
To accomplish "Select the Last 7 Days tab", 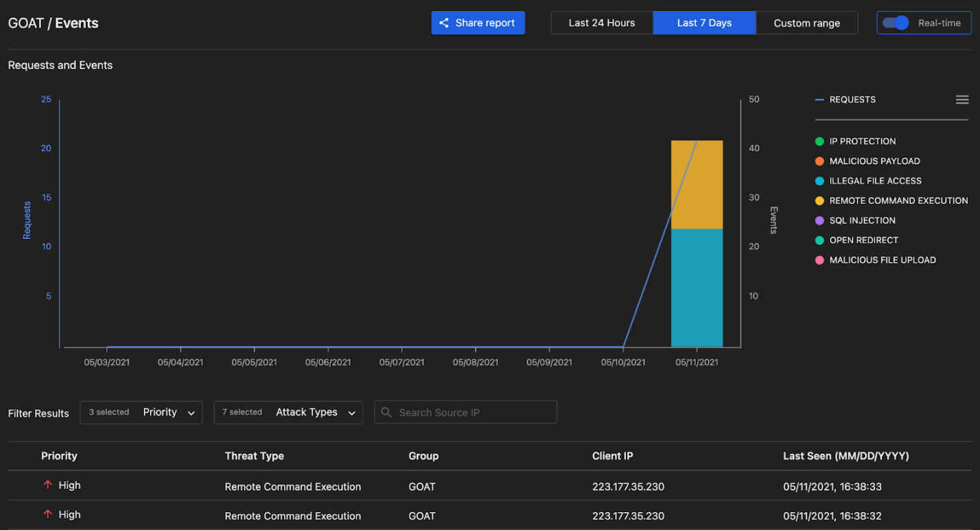I will [x=705, y=23].
